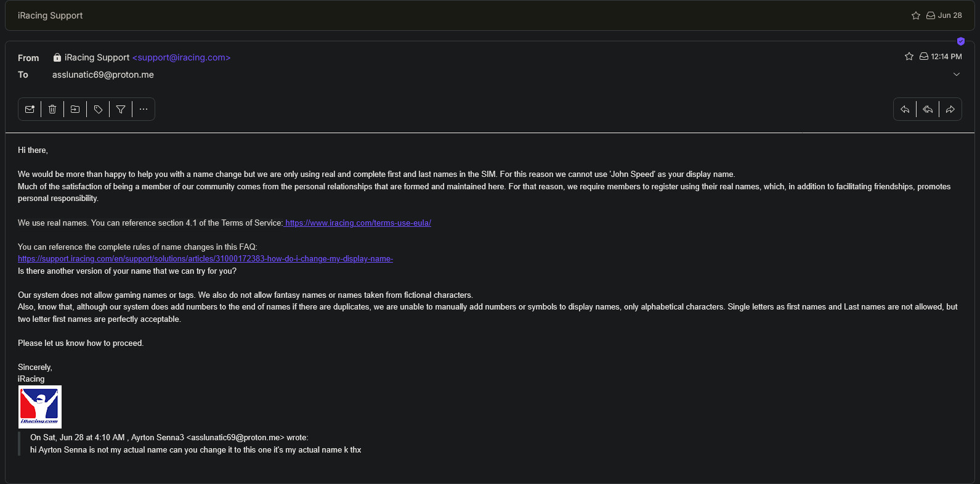Star the conversation next to Jun 28

click(x=916, y=15)
